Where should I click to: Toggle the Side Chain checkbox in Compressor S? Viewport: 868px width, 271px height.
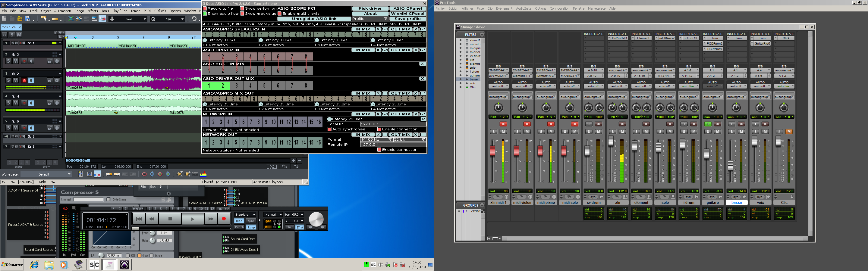click(108, 199)
